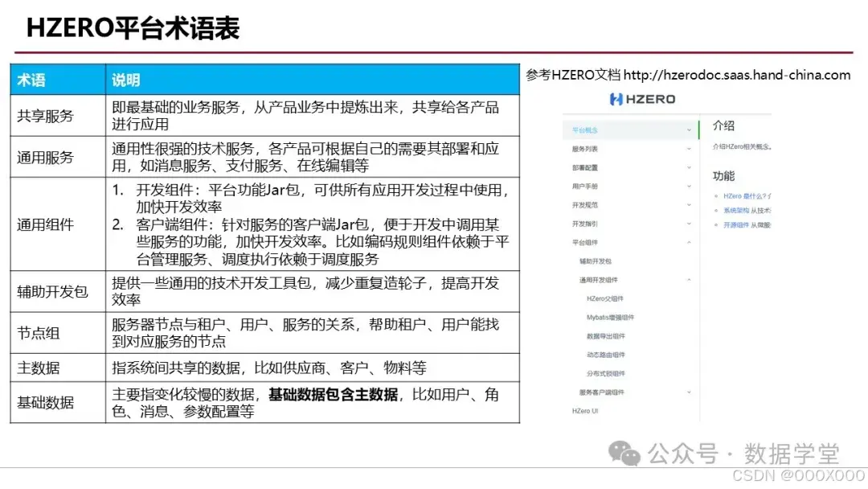Open HZero父组件 page
Image resolution: width=868 pixels, height=489 pixels.
(605, 298)
